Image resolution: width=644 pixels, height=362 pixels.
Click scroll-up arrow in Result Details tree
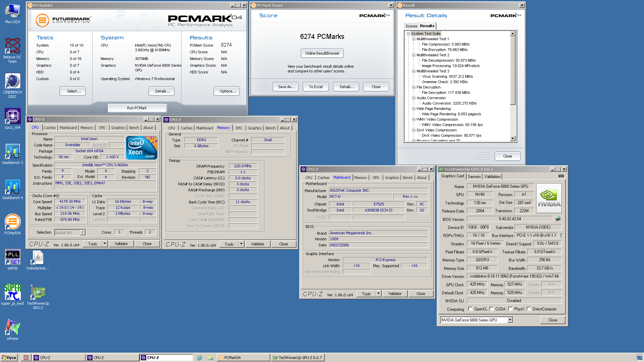[513, 34]
